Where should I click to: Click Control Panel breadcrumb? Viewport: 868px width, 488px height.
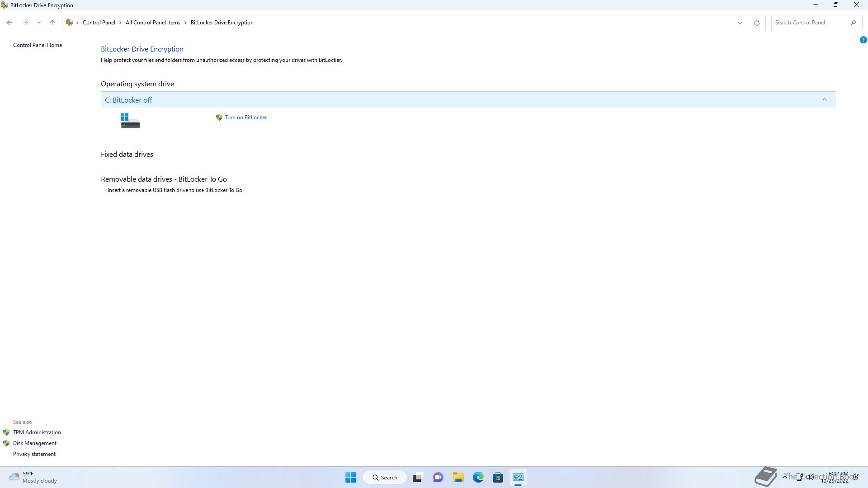tap(99, 23)
